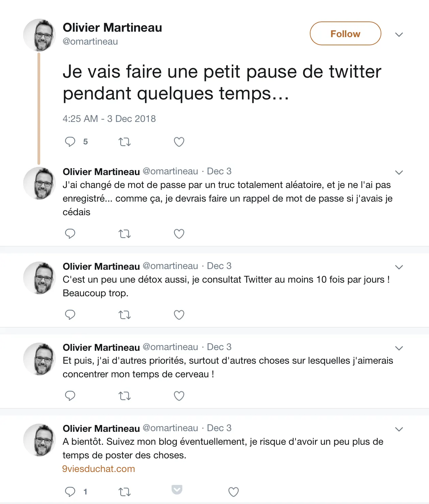The height and width of the screenshot is (504, 429).
Task: Open the @omartineau handle in the header
Action: point(90,42)
